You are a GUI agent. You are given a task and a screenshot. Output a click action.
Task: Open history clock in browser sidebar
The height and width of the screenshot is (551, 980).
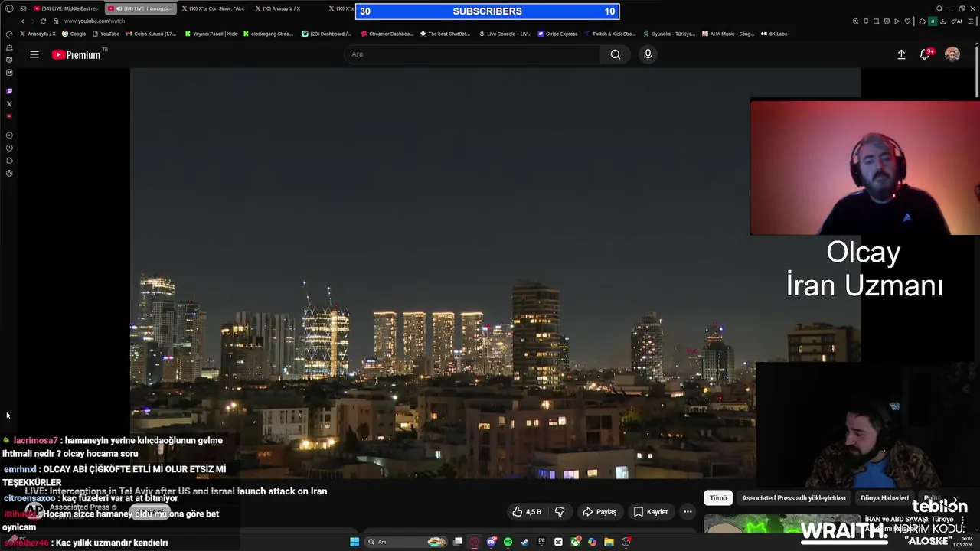(9, 148)
